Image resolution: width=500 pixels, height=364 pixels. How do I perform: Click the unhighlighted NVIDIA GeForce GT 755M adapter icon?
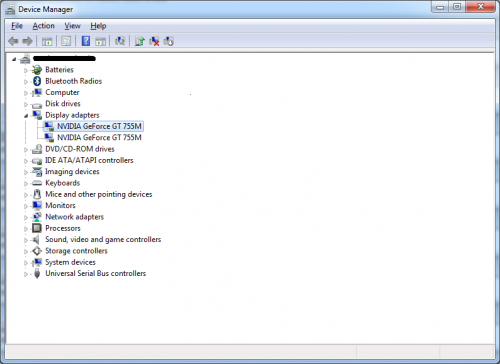click(49, 138)
